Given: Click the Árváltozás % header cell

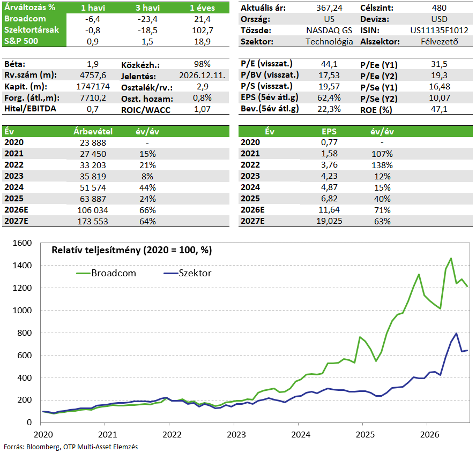Looking at the screenshot, I should pyautogui.click(x=30, y=7).
